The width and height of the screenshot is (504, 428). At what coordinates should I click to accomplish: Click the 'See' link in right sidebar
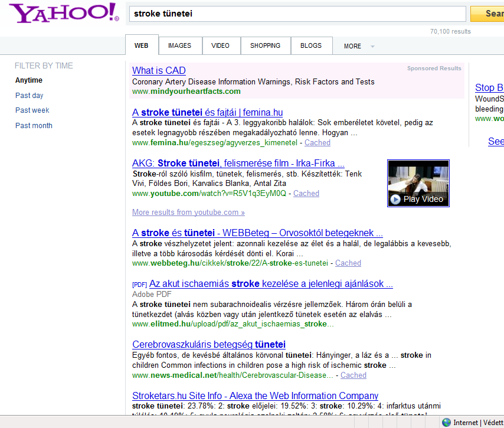coord(496,141)
